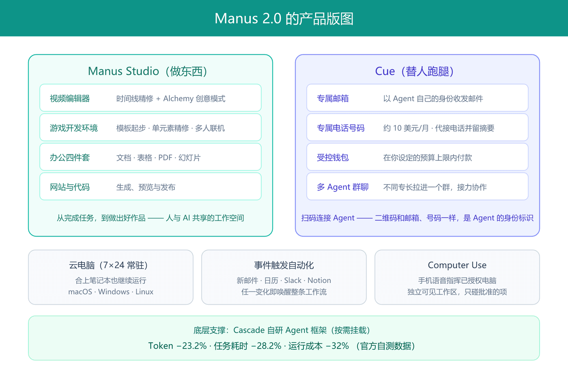Select the 受控钱包 row label
Image resolution: width=568 pixels, height=392 pixels.
333,157
